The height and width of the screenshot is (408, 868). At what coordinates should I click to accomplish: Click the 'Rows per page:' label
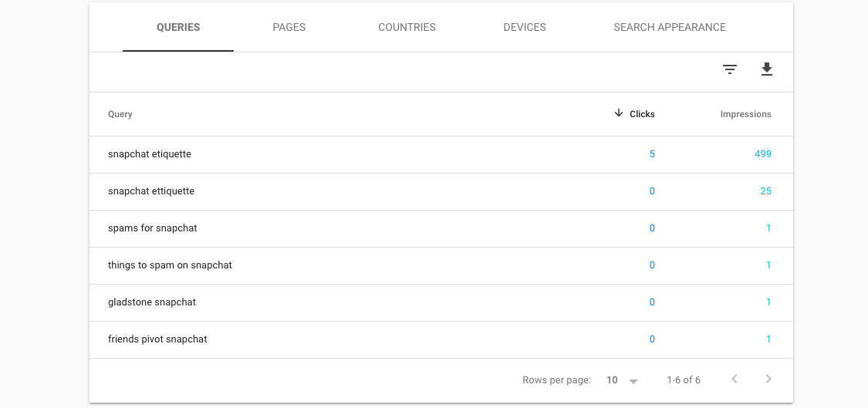pos(556,380)
